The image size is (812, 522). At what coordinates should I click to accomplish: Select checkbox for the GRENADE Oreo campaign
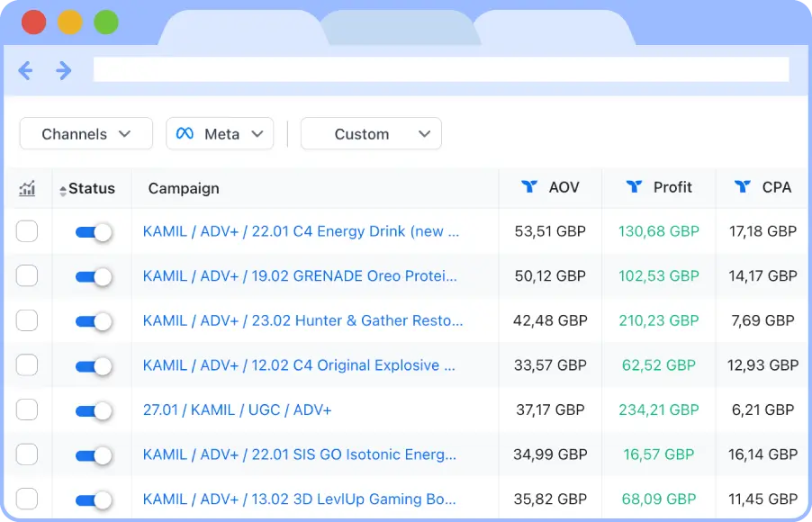pyautogui.click(x=27, y=276)
